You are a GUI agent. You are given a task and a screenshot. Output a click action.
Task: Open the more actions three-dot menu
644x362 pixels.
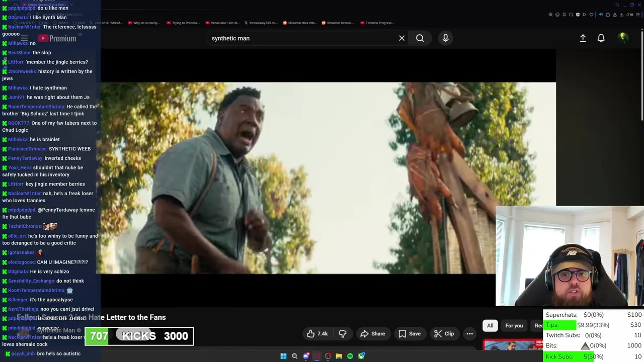click(x=469, y=334)
